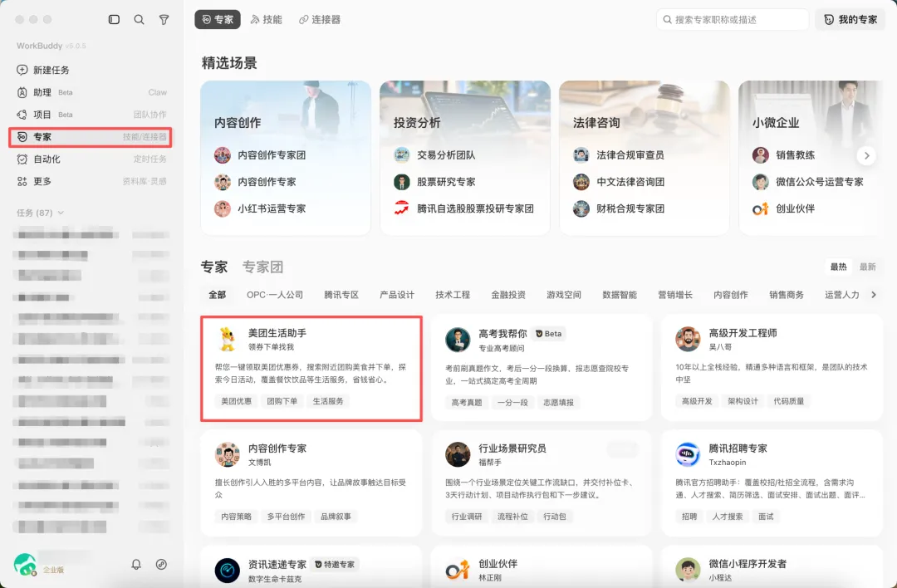Click 美团生活助手 mascot icon
The image size is (897, 588).
click(227, 339)
